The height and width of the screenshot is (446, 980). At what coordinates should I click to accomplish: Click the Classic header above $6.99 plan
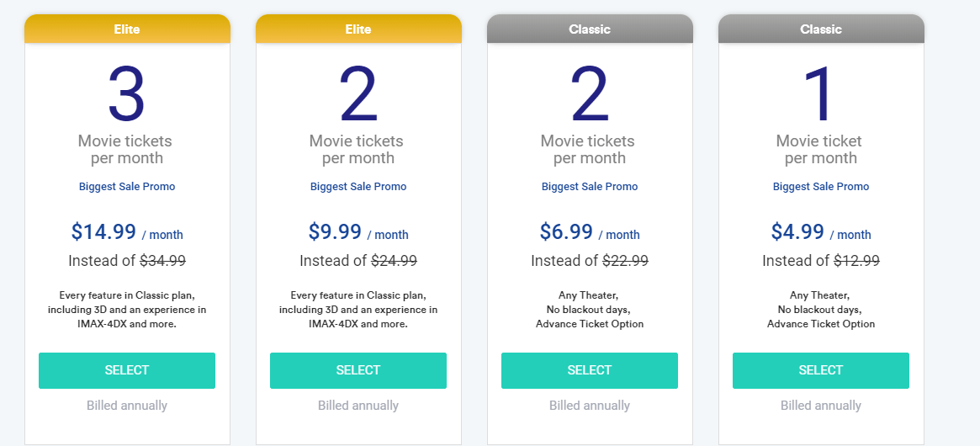590,29
